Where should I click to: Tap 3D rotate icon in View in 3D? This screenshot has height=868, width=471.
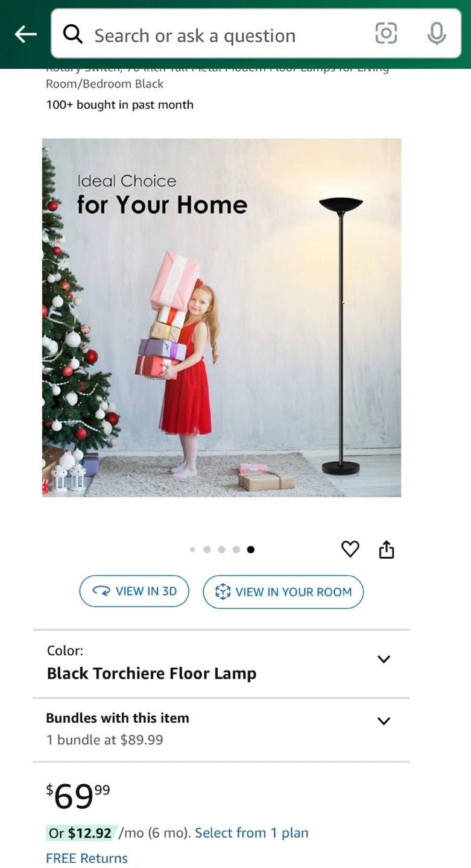coord(101,591)
